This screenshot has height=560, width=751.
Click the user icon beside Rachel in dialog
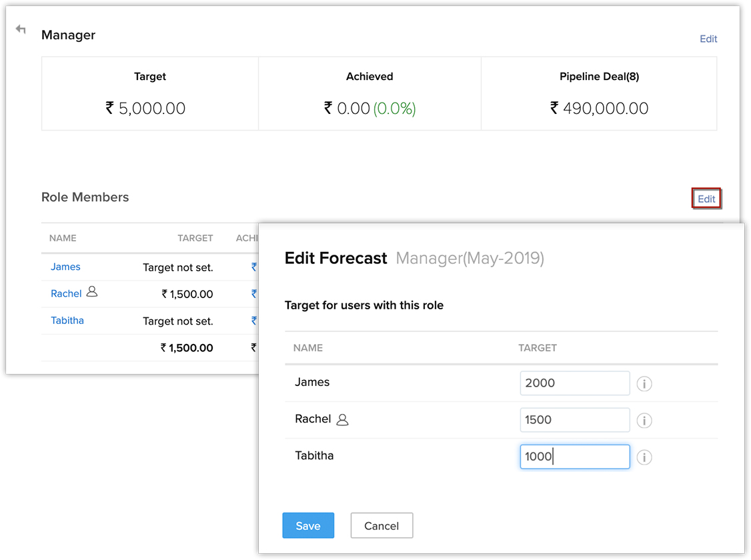[343, 420]
